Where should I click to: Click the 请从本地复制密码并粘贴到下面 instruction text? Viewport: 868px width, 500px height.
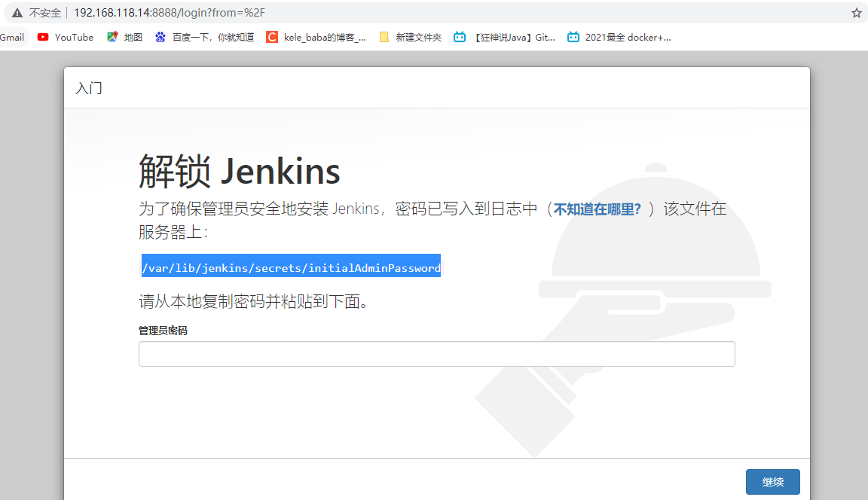coord(253,301)
